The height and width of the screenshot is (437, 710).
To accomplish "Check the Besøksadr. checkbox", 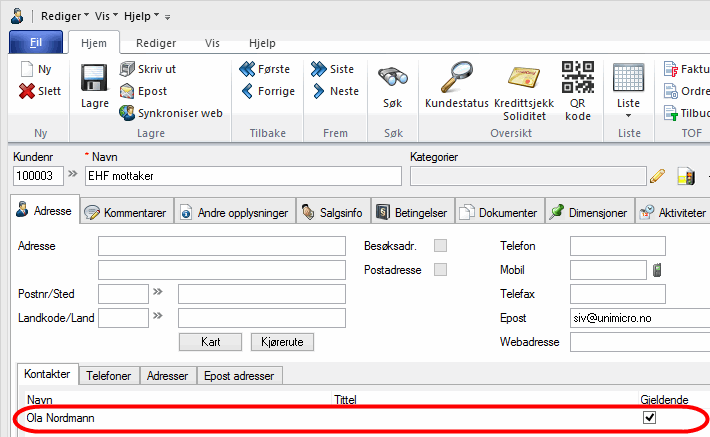I will [440, 246].
